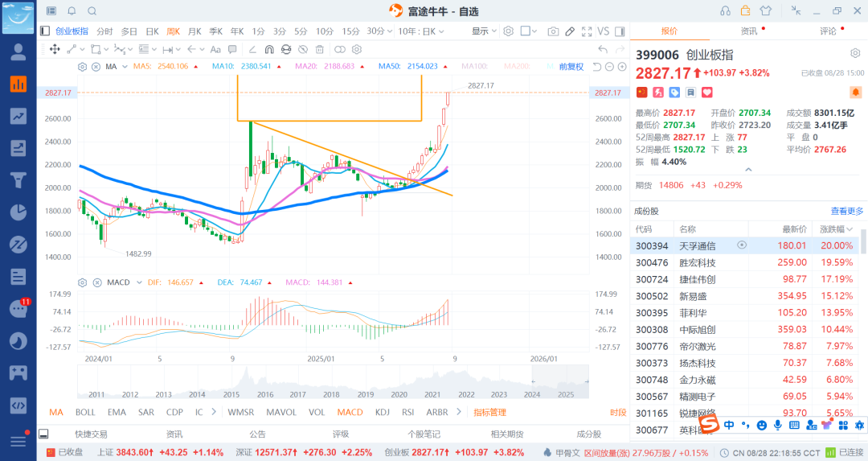Delete drawings with trash icon

[319, 49]
